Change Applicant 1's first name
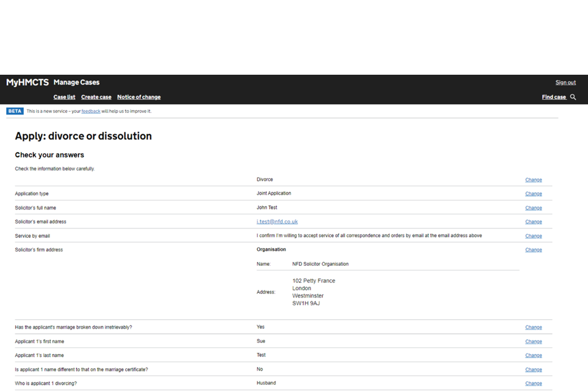588x392 pixels. tap(533, 342)
